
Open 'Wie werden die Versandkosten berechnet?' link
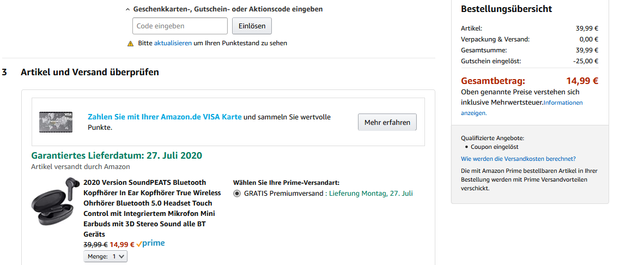(518, 159)
